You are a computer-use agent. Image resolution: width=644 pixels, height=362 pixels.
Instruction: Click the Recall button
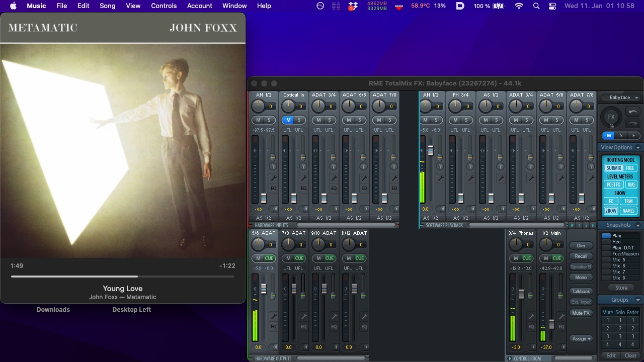pos(581,256)
